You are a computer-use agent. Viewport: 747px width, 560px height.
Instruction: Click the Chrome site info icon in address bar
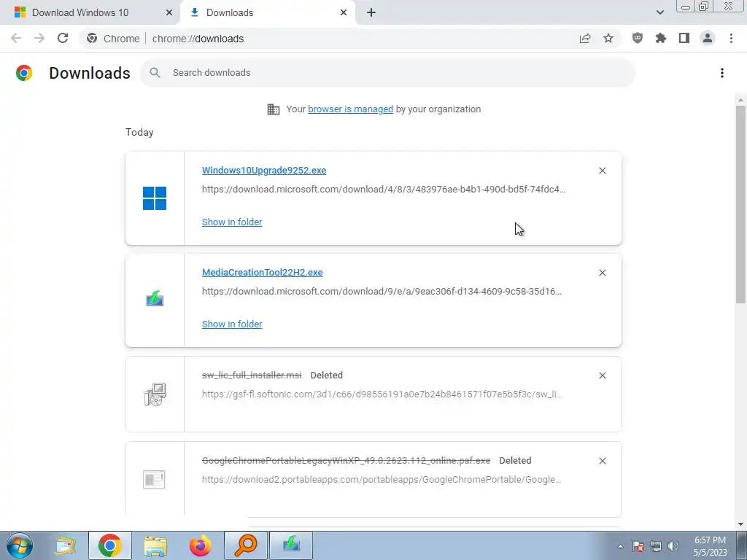pos(92,39)
